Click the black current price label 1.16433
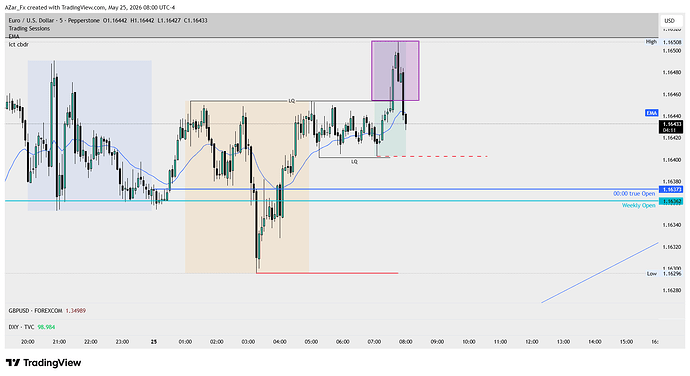Viewport: 690px width, 376px height. point(672,127)
